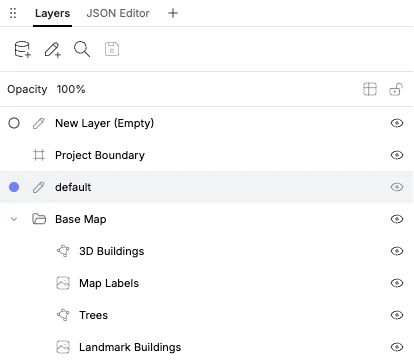
Task: Select the default layer name
Action: click(x=73, y=187)
